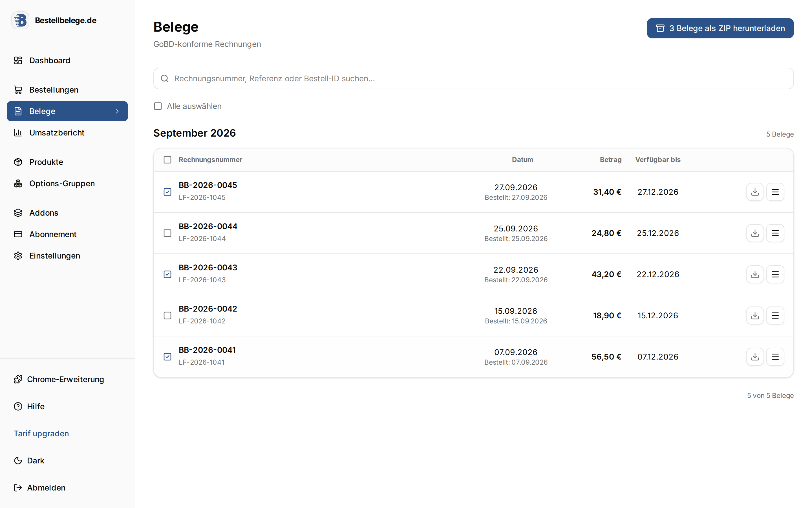Viewport: 812px width, 508px height.
Task: Open row menu for BB-2026-0041
Action: pyautogui.click(x=775, y=357)
